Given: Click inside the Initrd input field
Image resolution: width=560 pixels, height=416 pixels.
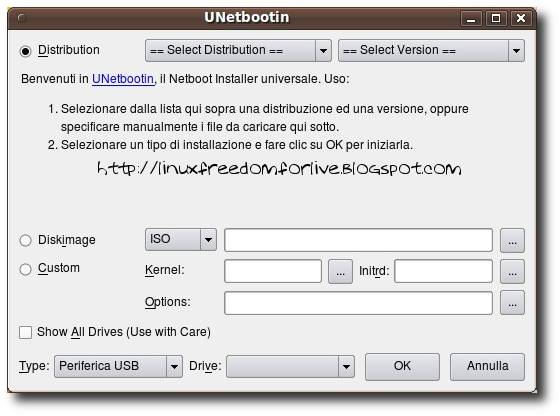Looking at the screenshot, I should tap(444, 271).
